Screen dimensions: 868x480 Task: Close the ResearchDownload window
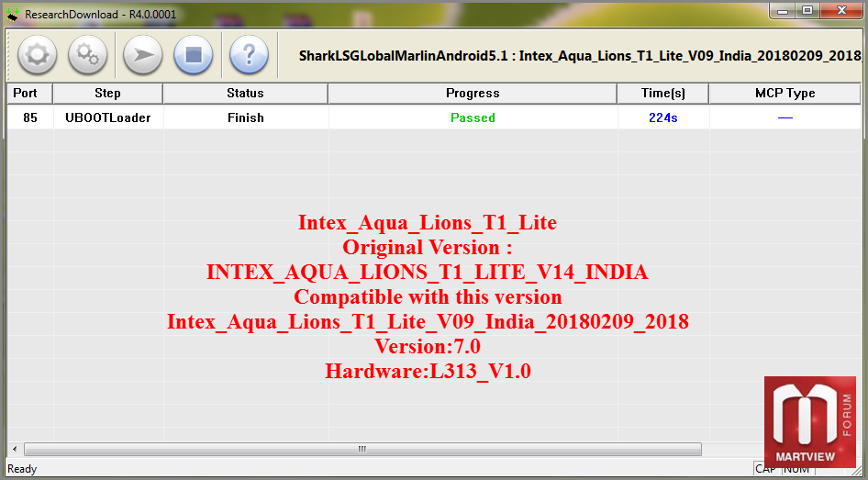point(841,10)
